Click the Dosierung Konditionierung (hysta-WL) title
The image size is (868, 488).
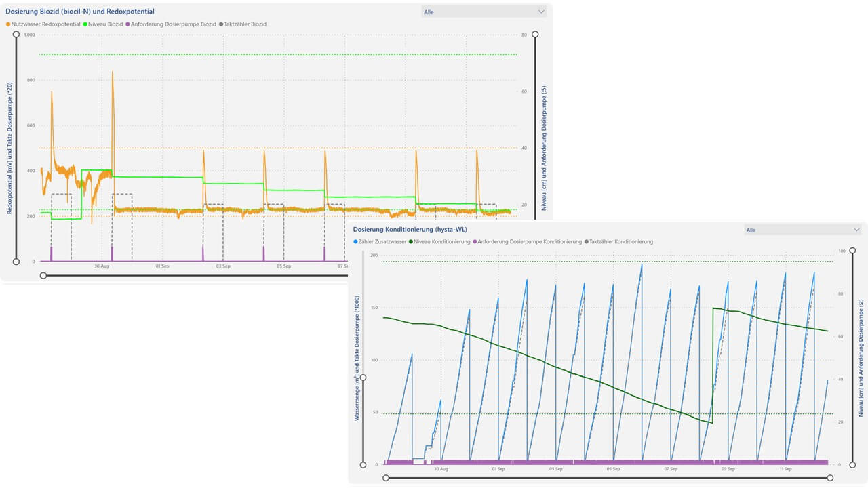[x=410, y=229]
